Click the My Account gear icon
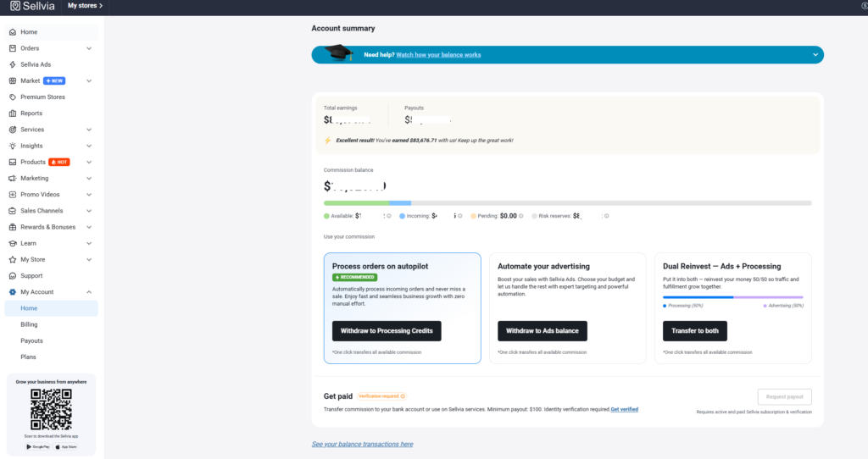The image size is (868, 459). (x=13, y=292)
